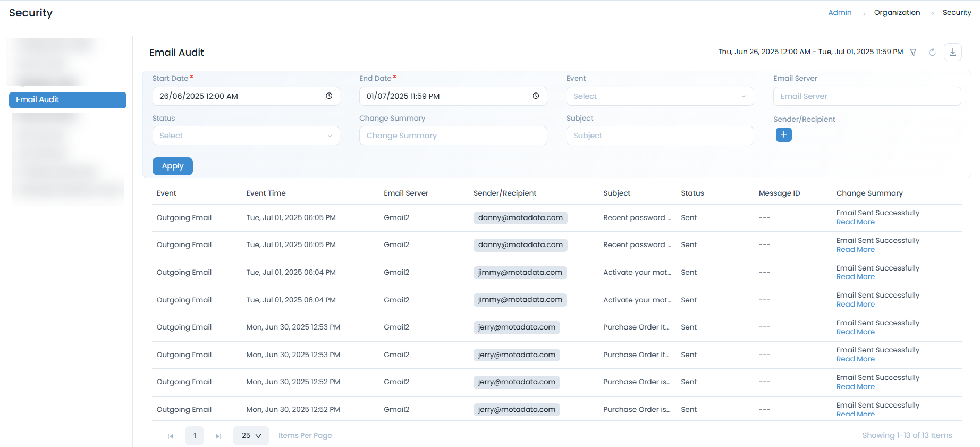Click the first jimmy@motadata.com recipient tag
Image resolution: width=980 pixels, height=447 pixels.
520,273
